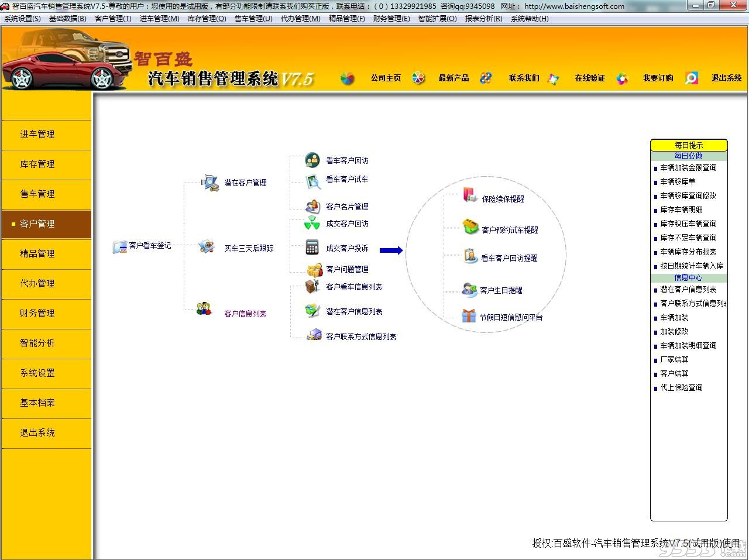The width and height of the screenshot is (749, 560).
Task: Click the 客户名片管理 icon
Action: point(313,206)
